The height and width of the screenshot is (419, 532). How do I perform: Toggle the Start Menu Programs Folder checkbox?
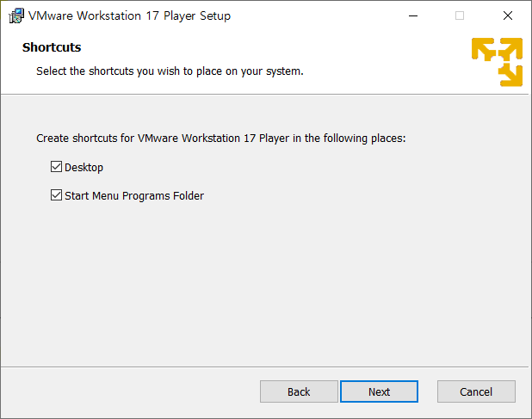(x=56, y=195)
